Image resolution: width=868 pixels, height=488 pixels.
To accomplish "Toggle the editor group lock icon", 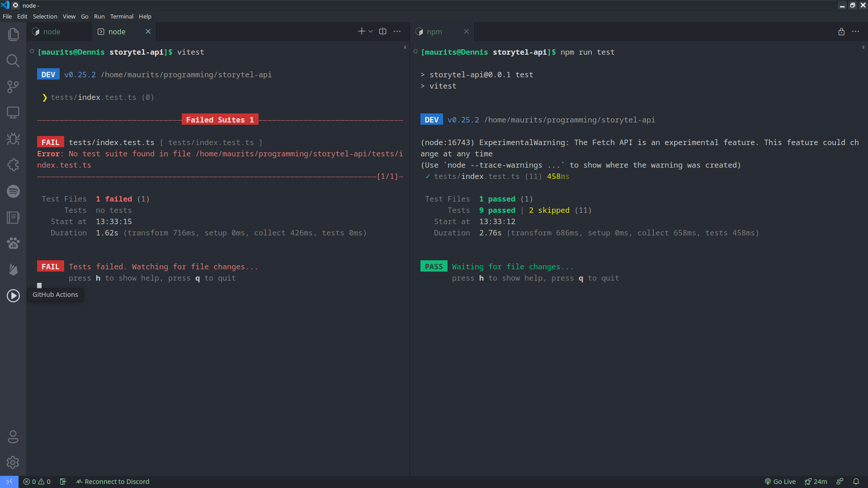I will (x=841, y=32).
